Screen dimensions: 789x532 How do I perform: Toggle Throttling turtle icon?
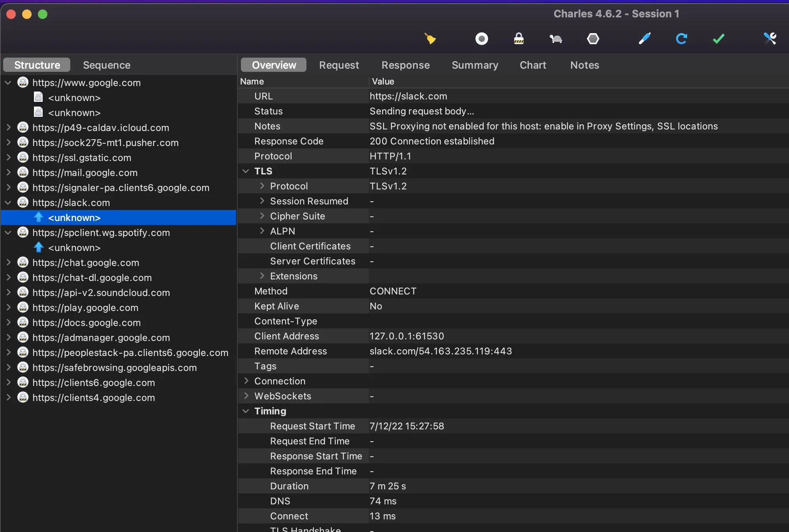tap(556, 39)
